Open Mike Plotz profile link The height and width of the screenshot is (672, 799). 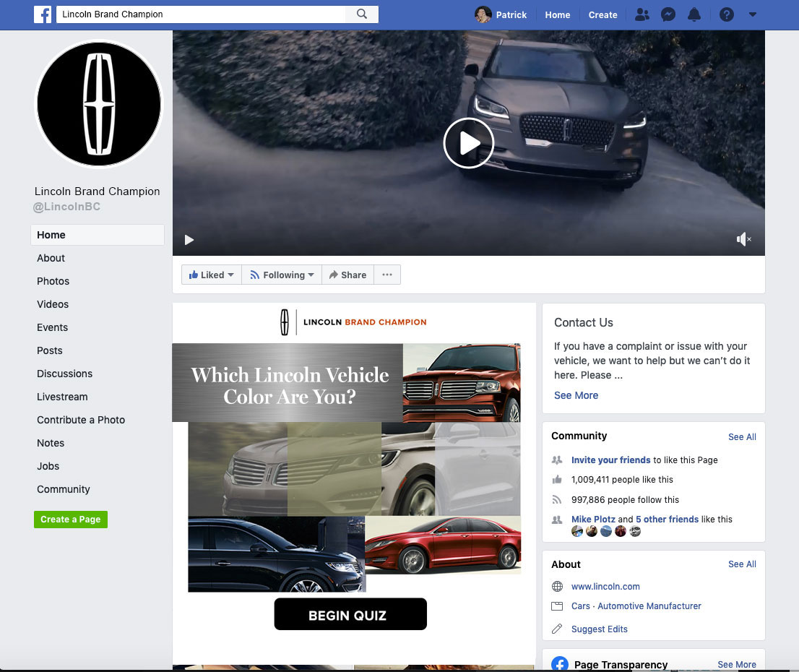click(x=593, y=519)
